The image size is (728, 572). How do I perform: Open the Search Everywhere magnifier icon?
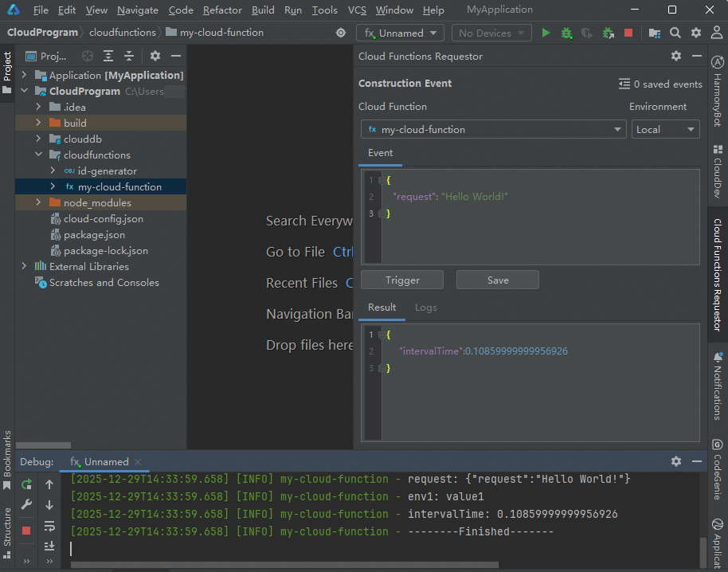[675, 33]
